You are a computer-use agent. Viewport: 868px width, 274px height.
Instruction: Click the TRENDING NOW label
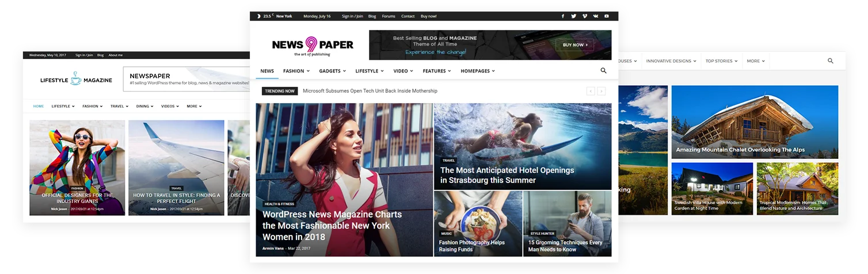point(280,91)
